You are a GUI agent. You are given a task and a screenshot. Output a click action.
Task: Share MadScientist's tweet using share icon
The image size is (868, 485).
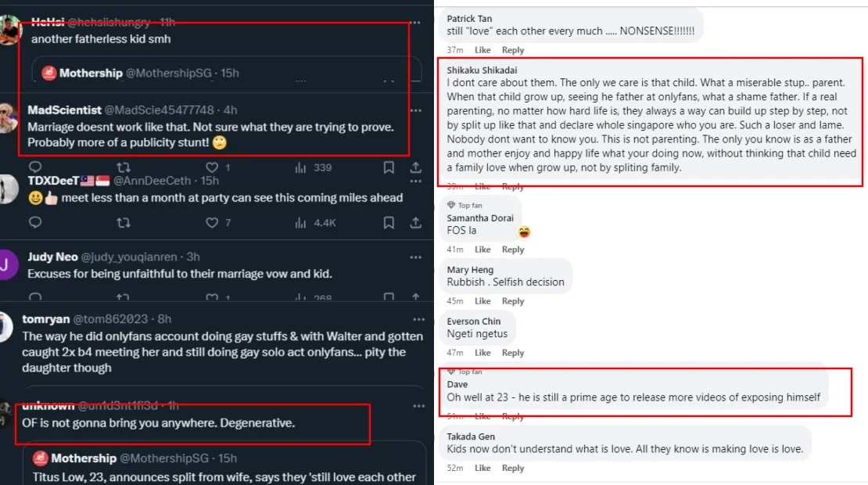[416, 167]
